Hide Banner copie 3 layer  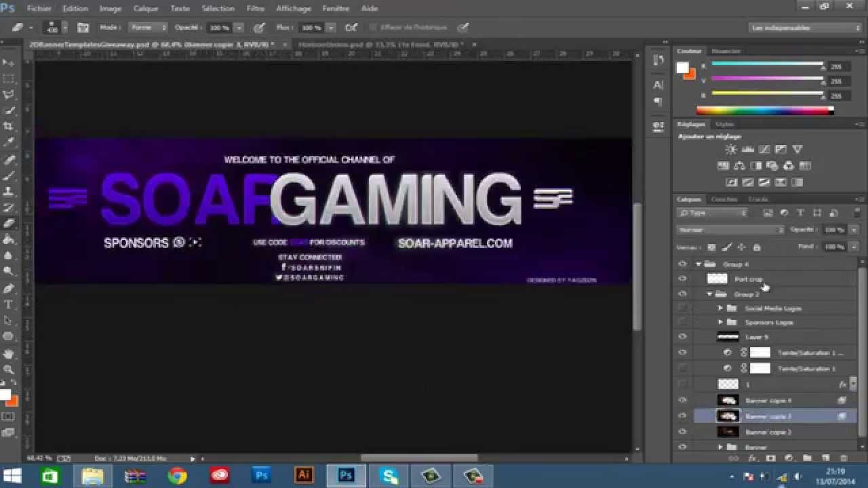click(x=682, y=416)
